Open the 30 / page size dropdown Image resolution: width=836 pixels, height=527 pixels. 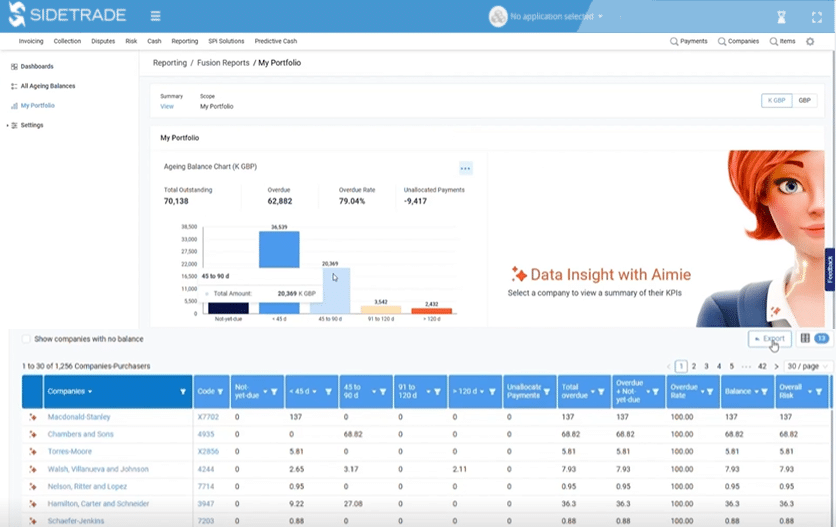coord(807,366)
